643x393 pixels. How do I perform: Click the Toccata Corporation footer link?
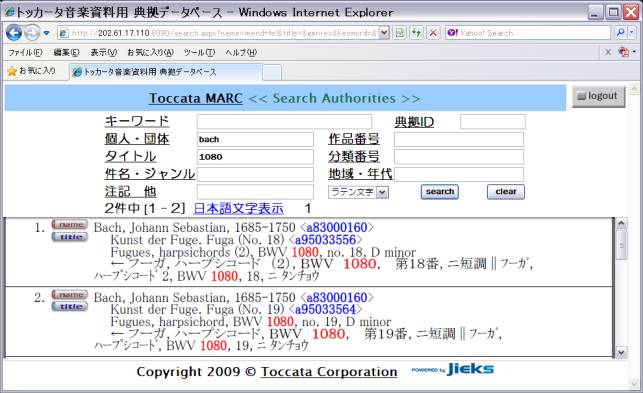point(329,372)
